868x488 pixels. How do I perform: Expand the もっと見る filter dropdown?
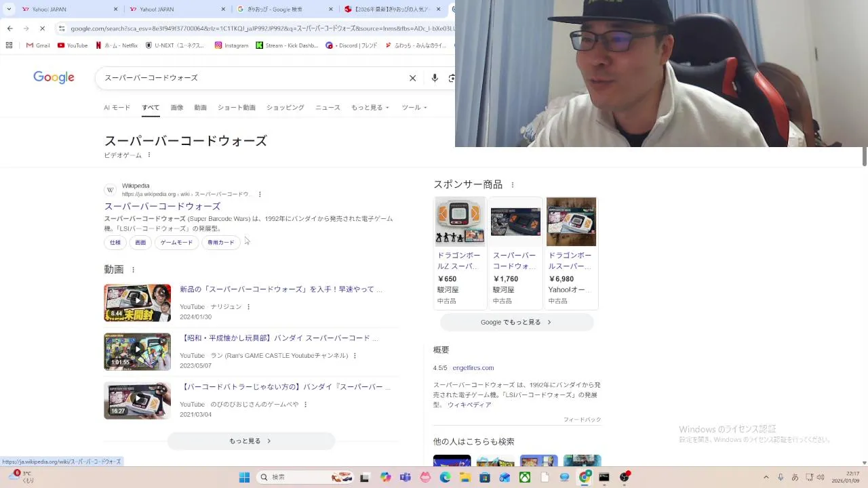tap(370, 108)
